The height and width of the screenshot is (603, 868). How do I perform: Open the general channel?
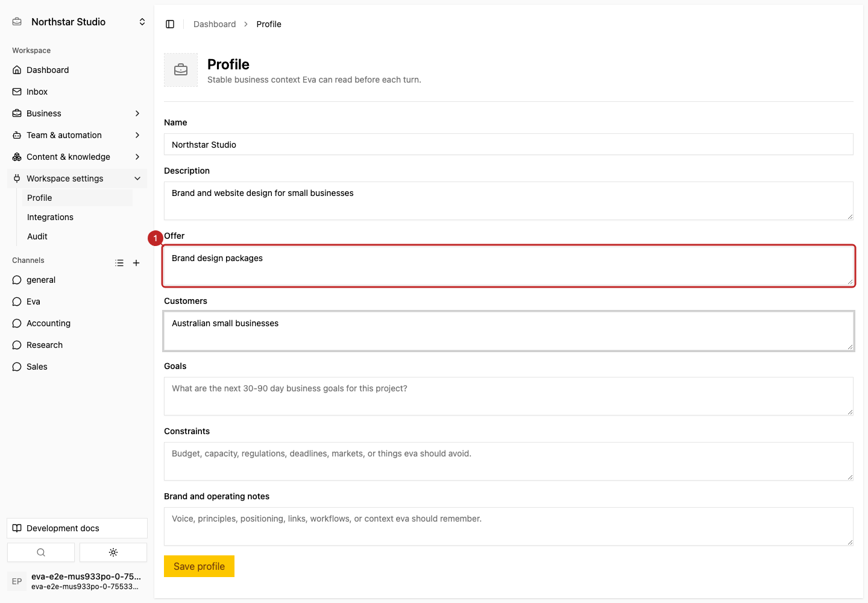point(77,280)
